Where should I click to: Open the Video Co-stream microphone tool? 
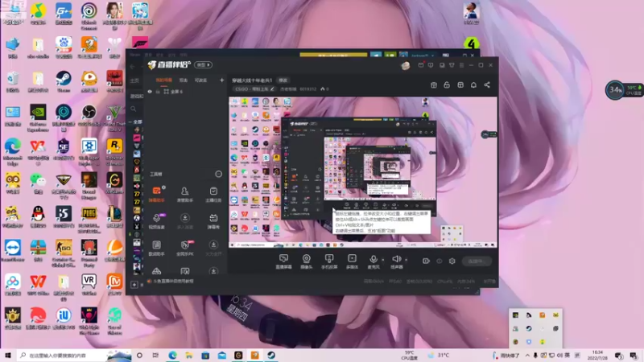pos(157,220)
